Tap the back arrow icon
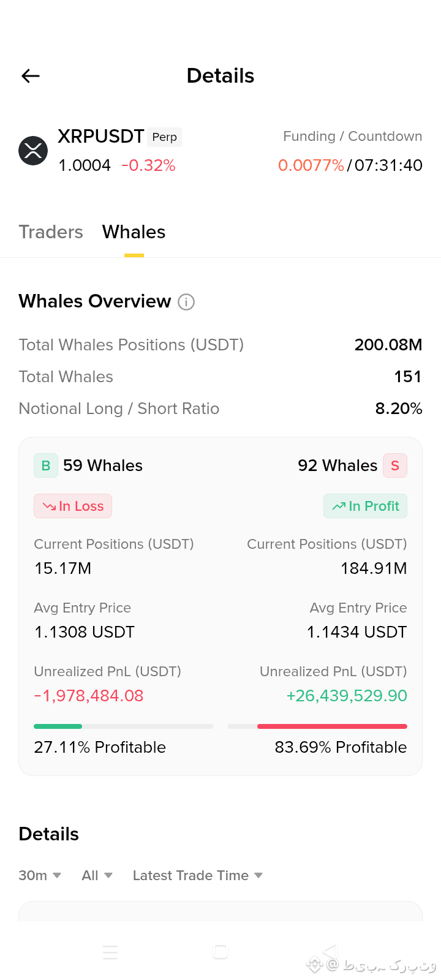This screenshot has width=441, height=980. coord(31,76)
